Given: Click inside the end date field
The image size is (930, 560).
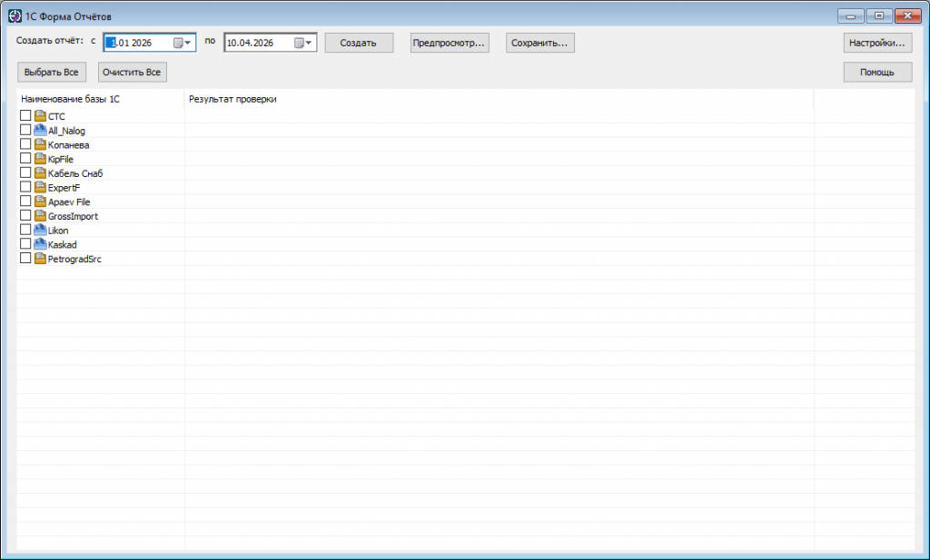Looking at the screenshot, I should click(x=259, y=43).
